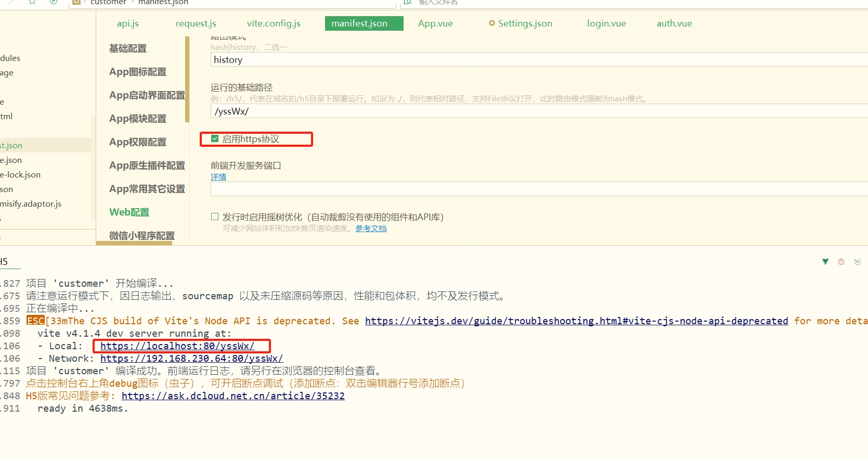Select the misify.adaptor.js file in explorer
Viewport: 868px width, 458px height.
pos(31,203)
